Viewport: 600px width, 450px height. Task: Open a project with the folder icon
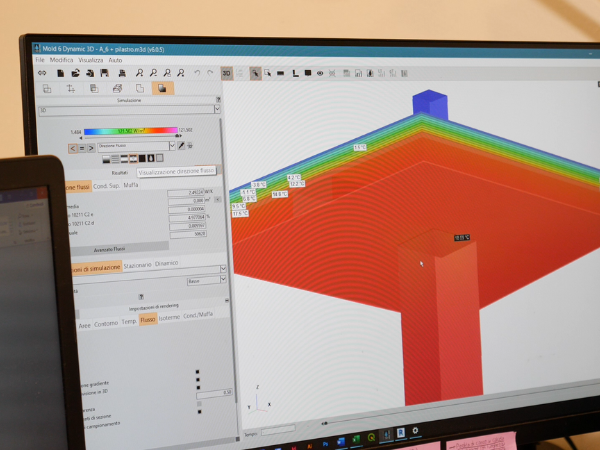[75, 73]
